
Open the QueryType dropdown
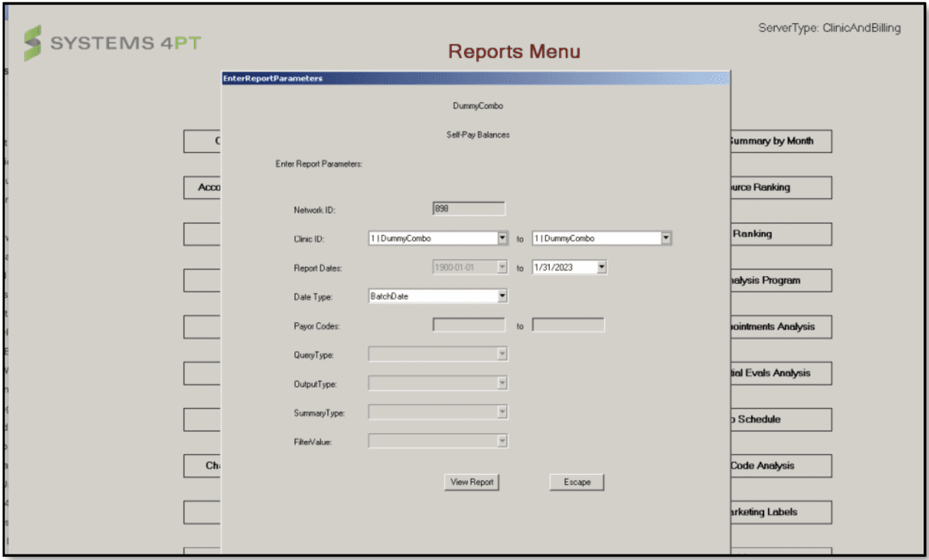coord(502,353)
